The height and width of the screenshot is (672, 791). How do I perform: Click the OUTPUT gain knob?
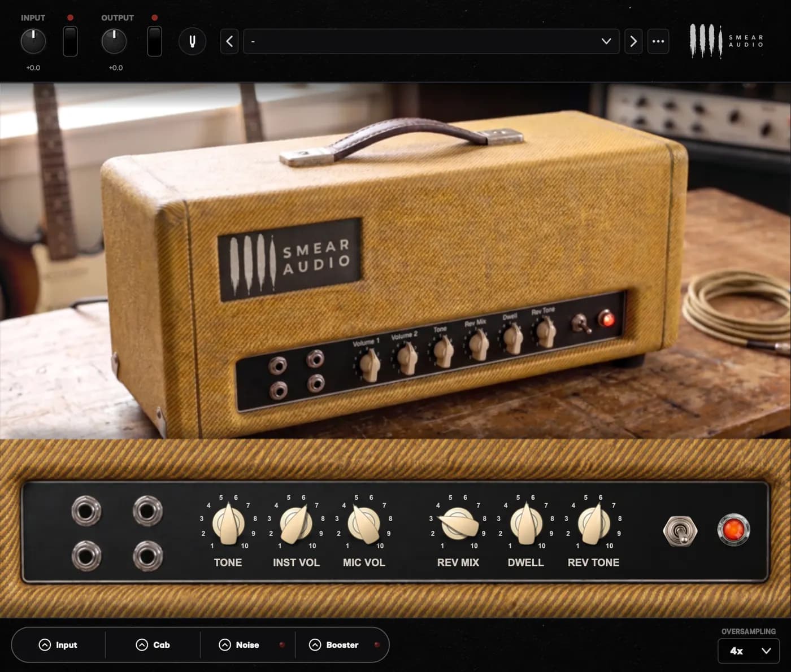point(114,42)
